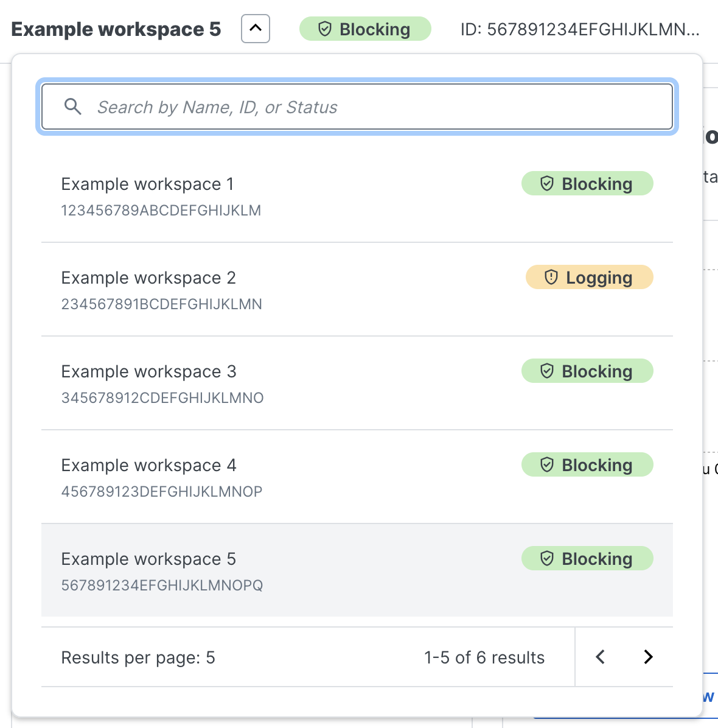Click shield check icon in workspace 5 row badge
Screen dimensions: 718x728
pyautogui.click(x=547, y=559)
